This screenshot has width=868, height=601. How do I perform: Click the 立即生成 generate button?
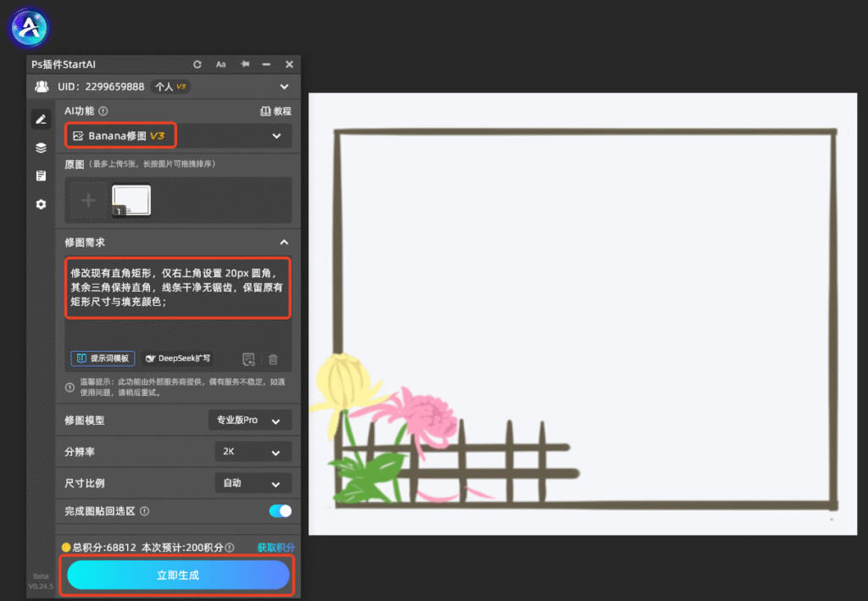tap(178, 575)
